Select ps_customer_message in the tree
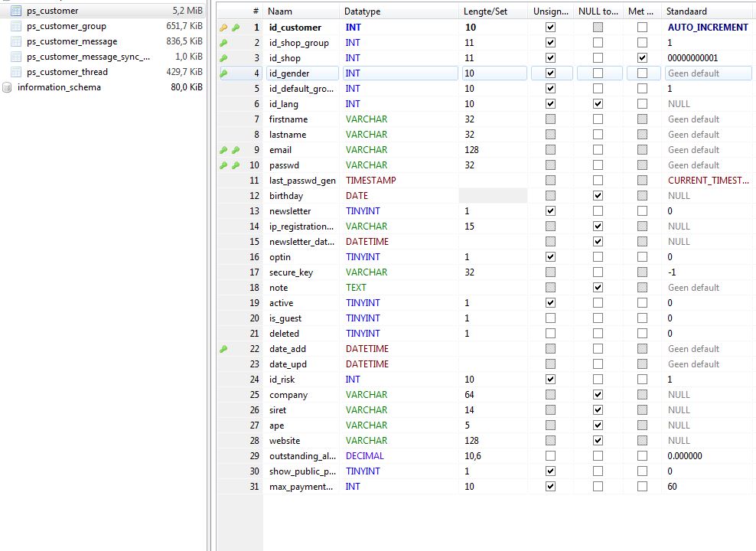This screenshot has width=756, height=551. [72, 41]
